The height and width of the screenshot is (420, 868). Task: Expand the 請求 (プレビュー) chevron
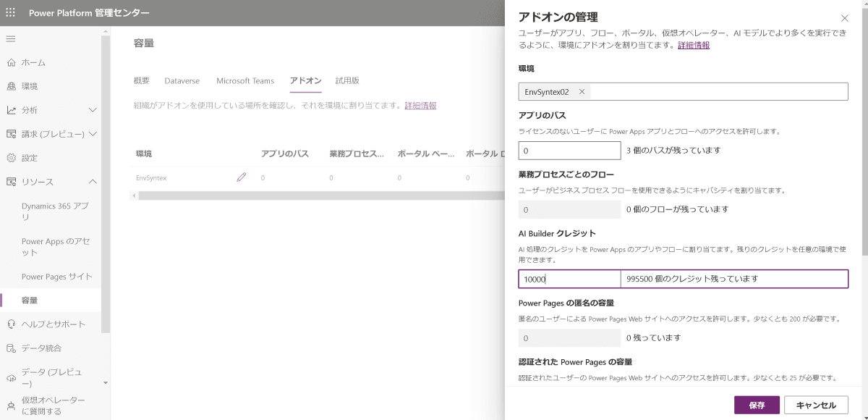(x=93, y=134)
